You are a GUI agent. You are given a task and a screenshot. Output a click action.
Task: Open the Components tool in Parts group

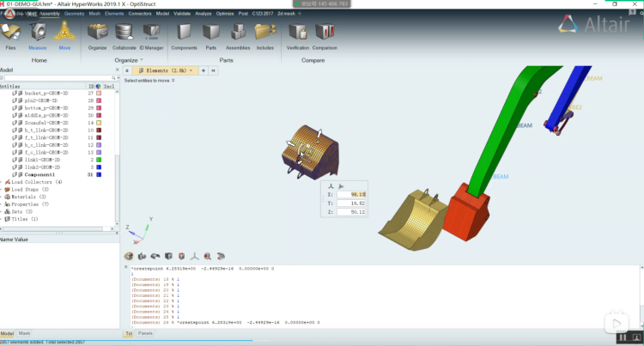[184, 33]
